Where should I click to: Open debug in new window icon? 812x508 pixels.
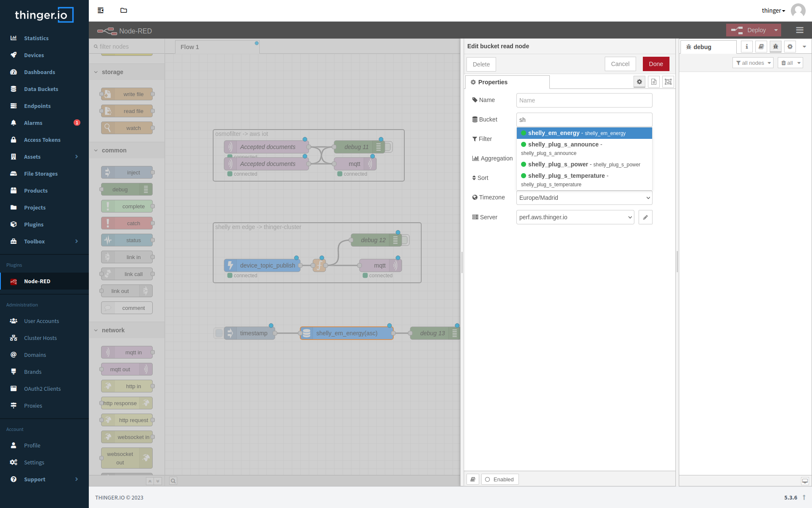point(805,481)
